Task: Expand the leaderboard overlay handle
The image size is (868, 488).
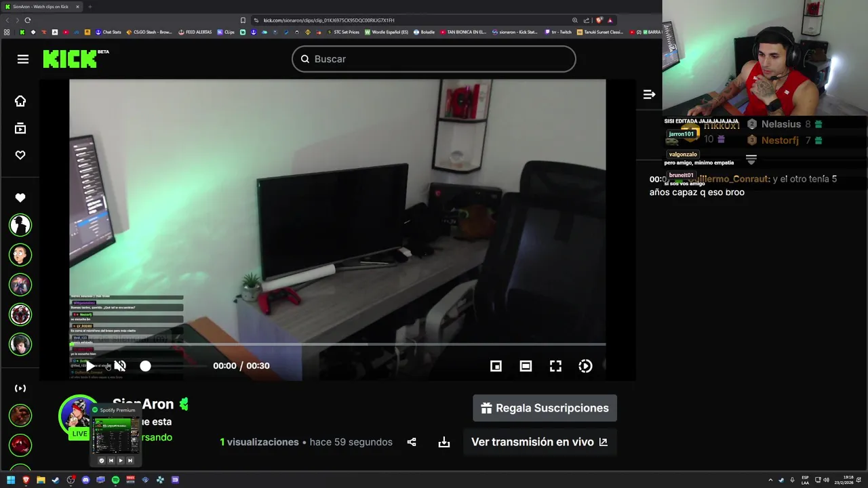Action: tap(751, 159)
